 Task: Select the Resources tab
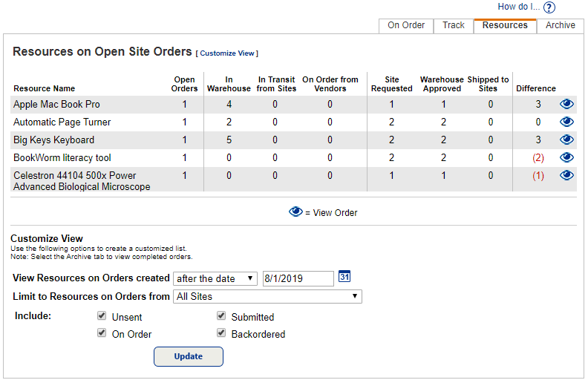tap(505, 25)
